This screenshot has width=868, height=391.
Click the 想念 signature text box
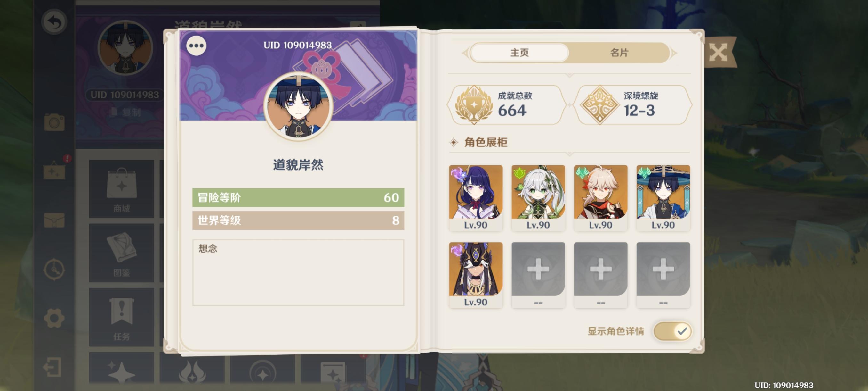[298, 273]
